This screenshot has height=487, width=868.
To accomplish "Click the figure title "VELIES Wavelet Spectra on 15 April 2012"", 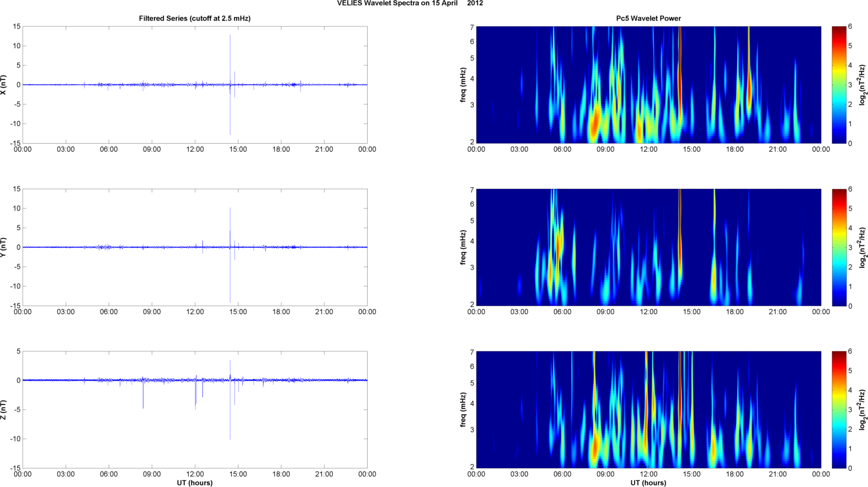I will (x=410, y=3).
